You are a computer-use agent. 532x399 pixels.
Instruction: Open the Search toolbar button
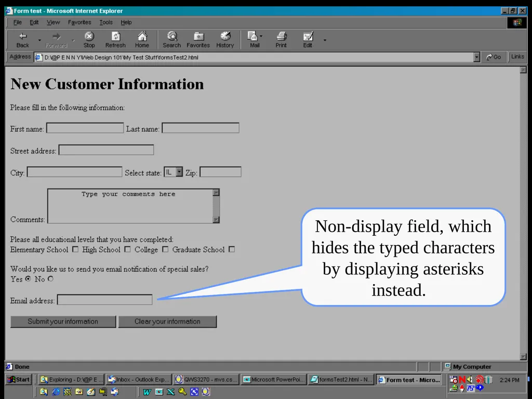pyautogui.click(x=171, y=39)
